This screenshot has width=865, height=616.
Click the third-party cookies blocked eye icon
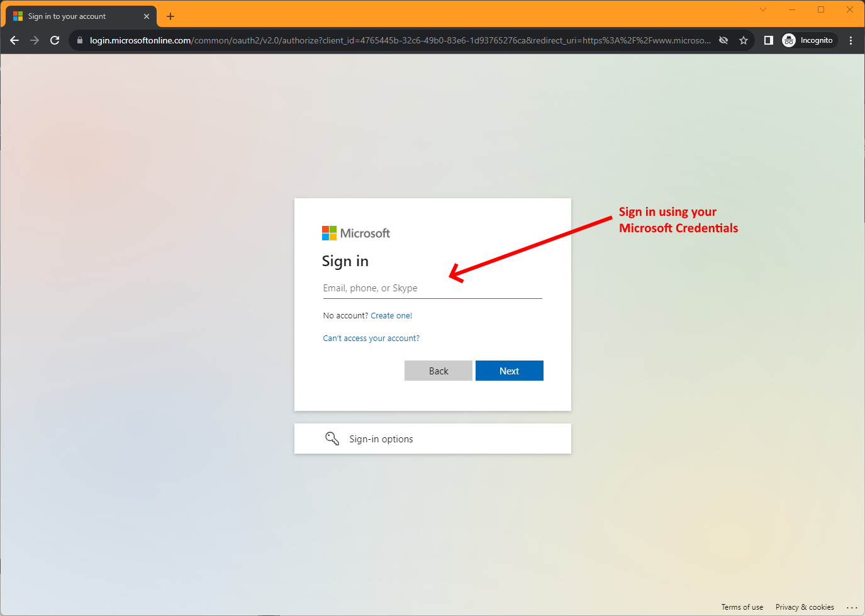click(723, 40)
